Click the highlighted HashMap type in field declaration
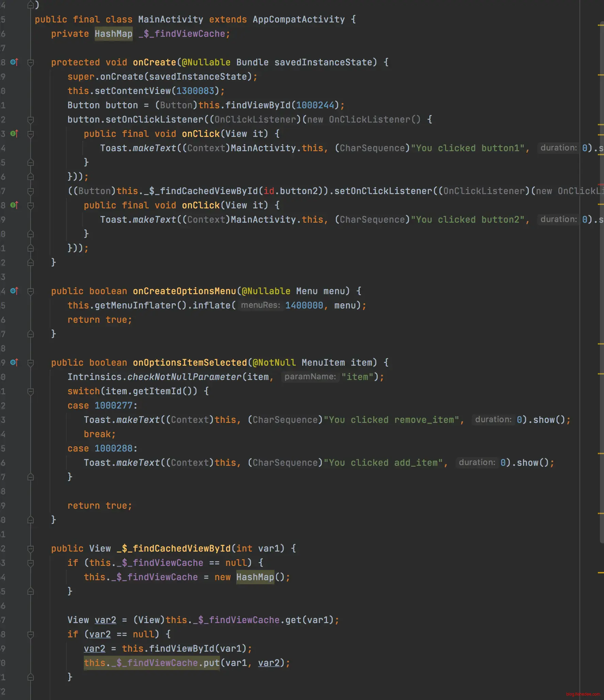The width and height of the screenshot is (604, 700). point(113,34)
